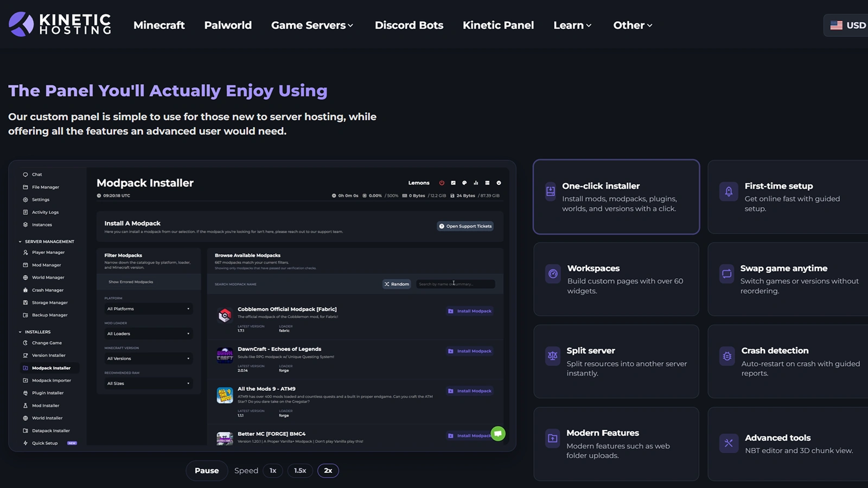
Task: Click the Swap game anytime icon
Action: [726, 274]
